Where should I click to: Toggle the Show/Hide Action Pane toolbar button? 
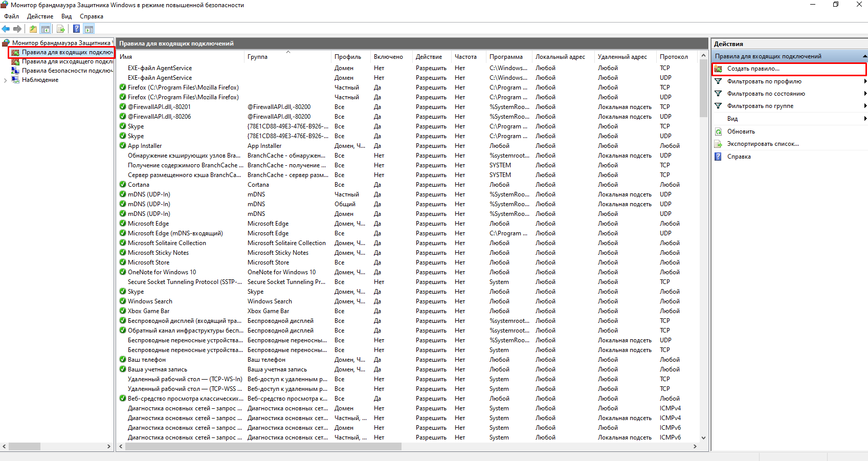point(89,29)
